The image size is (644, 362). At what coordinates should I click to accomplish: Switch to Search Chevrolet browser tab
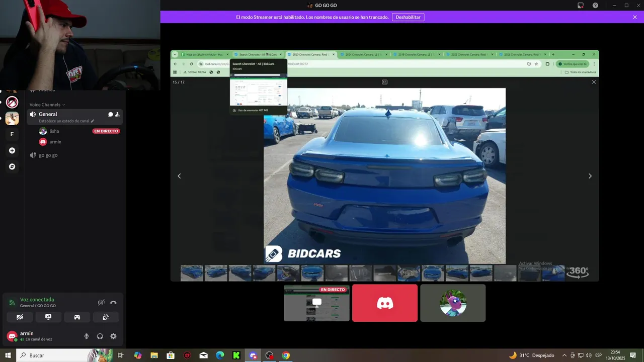click(258, 54)
